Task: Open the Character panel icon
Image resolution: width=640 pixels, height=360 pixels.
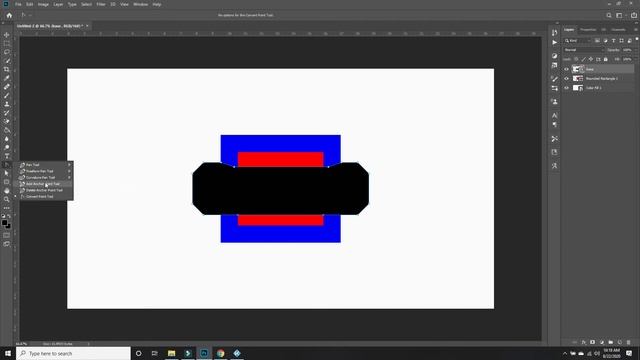Action: coord(554,116)
